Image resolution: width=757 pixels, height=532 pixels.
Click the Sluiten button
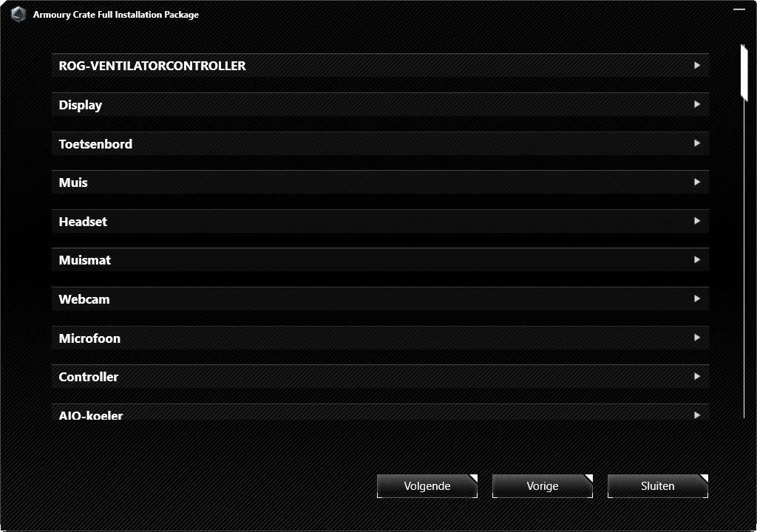tap(657, 485)
